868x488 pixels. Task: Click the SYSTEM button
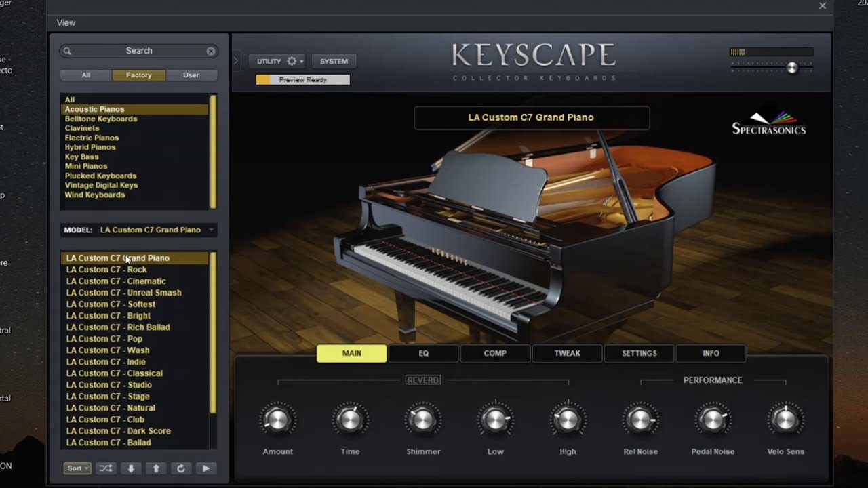[x=334, y=61]
